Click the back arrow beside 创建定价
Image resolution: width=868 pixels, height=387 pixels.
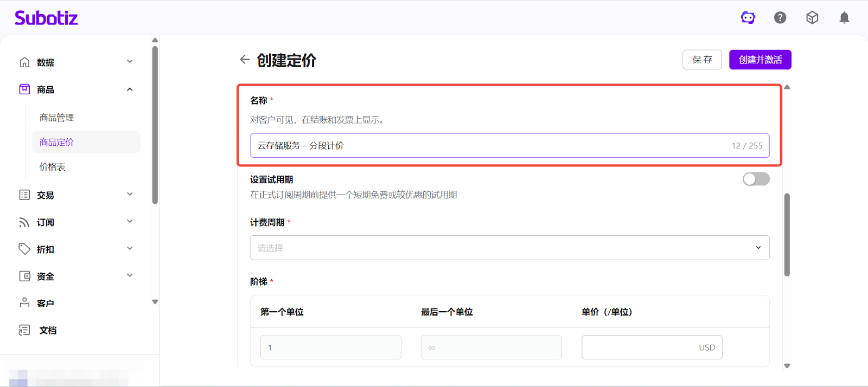click(x=245, y=60)
